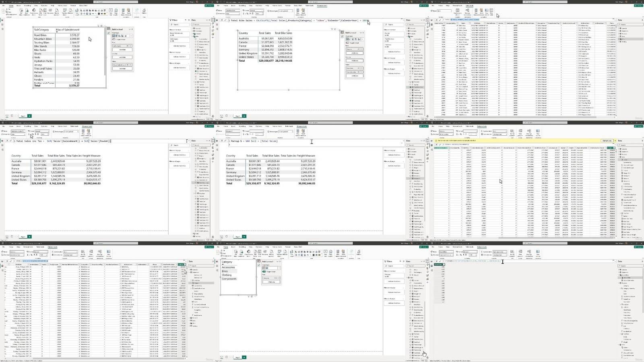Select Accessories in the Category slicer
644x362 pixels.
click(x=228, y=267)
